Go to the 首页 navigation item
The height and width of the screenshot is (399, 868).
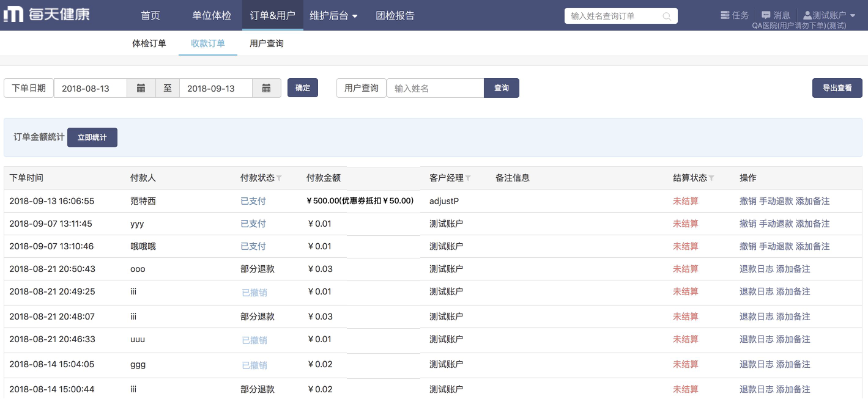tap(150, 15)
